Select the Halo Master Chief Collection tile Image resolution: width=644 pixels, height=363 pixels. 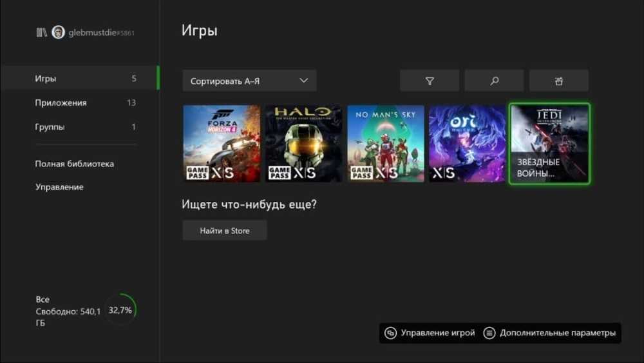[303, 144]
